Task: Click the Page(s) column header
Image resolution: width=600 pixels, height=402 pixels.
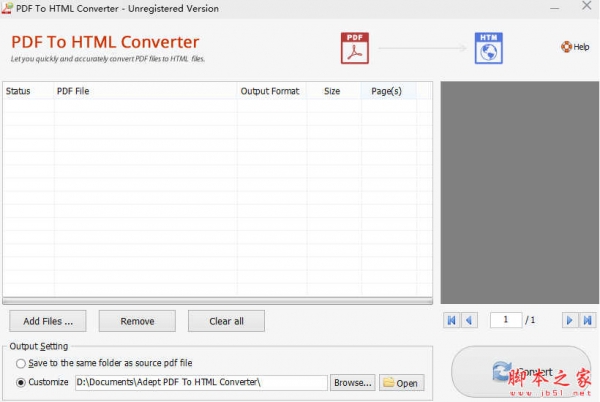Action: (x=388, y=91)
